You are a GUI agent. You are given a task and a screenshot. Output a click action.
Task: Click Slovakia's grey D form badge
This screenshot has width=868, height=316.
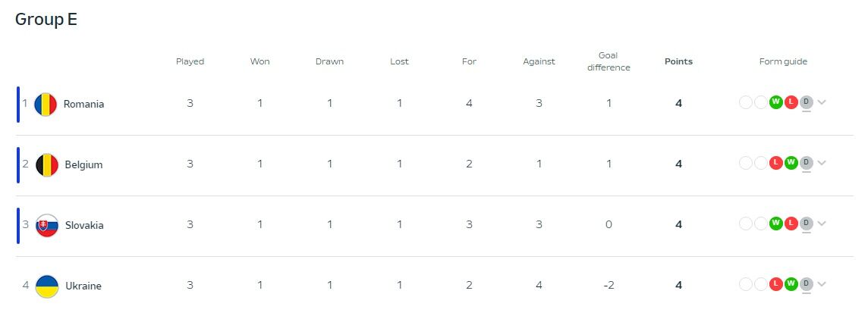[806, 224]
